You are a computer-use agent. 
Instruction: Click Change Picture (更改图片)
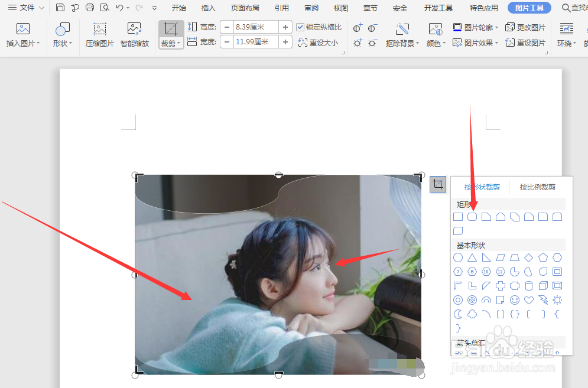tap(525, 27)
